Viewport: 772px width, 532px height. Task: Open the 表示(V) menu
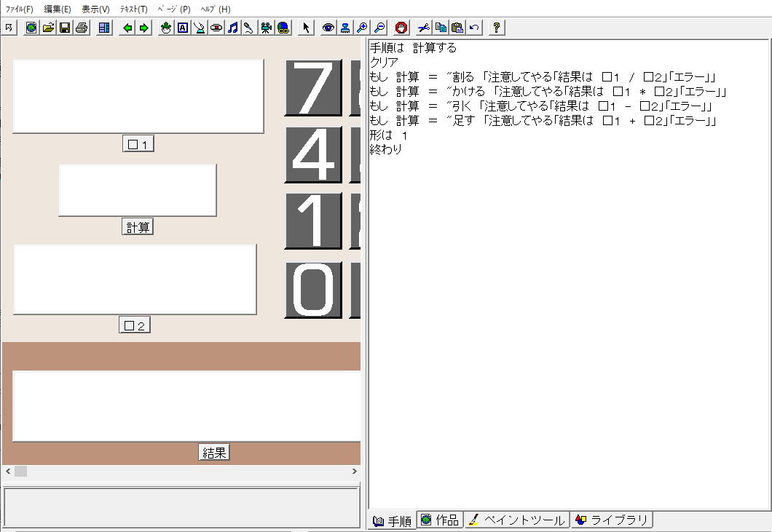click(95, 9)
